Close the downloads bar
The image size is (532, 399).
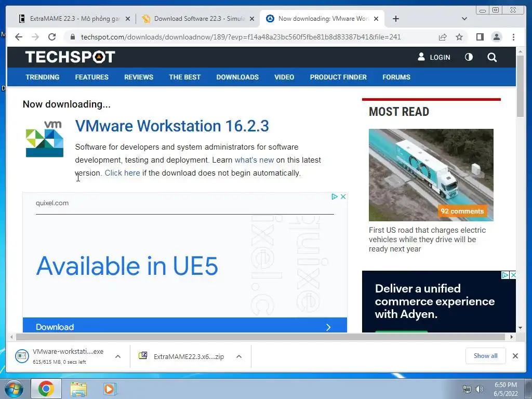[x=515, y=356]
